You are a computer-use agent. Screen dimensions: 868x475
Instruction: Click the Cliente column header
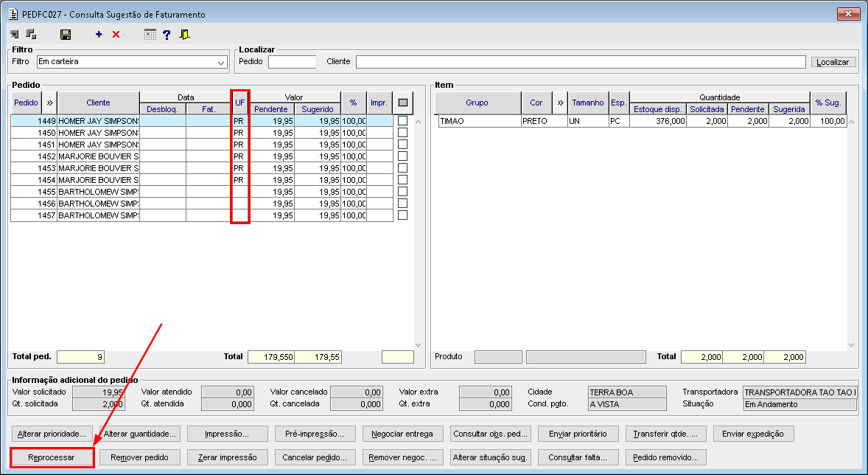pyautogui.click(x=98, y=103)
